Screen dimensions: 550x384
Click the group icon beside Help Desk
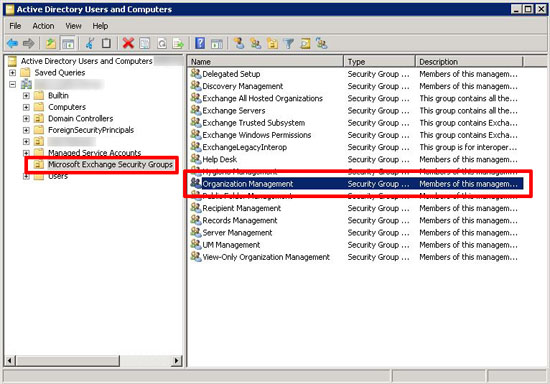(x=196, y=159)
